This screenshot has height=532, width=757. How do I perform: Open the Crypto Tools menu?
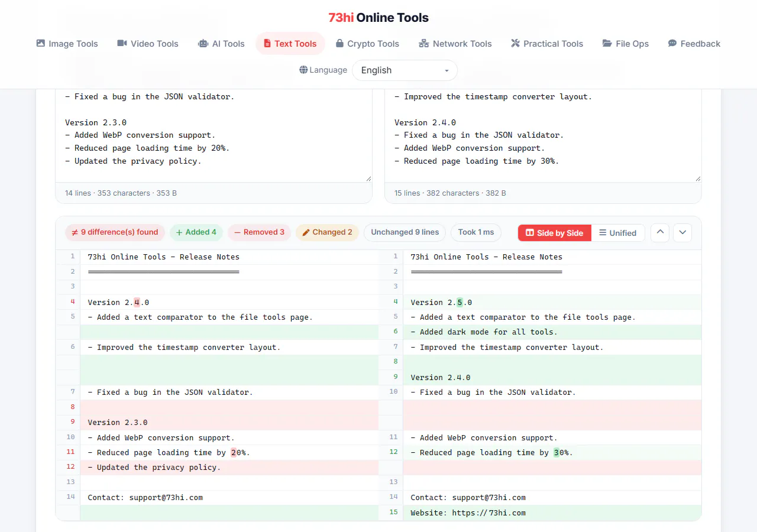(367, 44)
